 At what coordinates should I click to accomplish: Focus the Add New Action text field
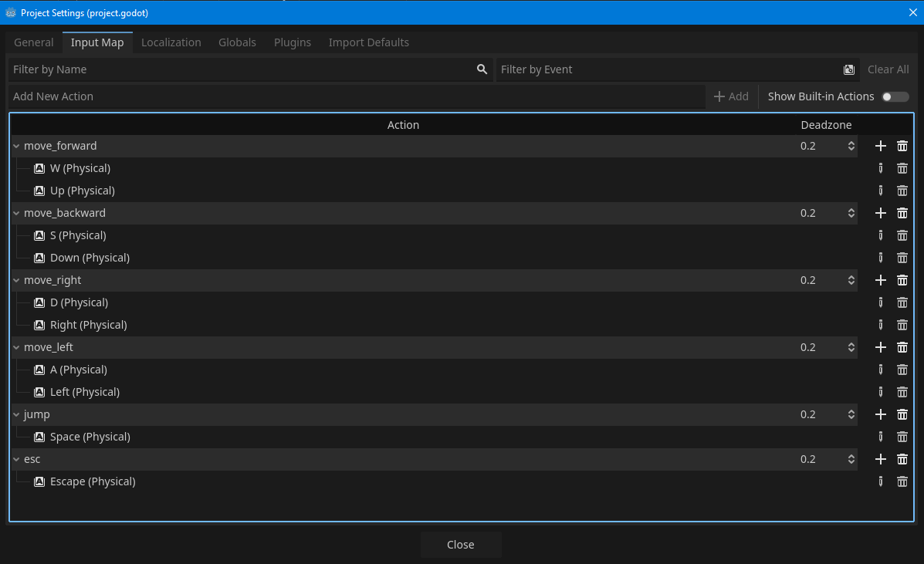pos(355,96)
